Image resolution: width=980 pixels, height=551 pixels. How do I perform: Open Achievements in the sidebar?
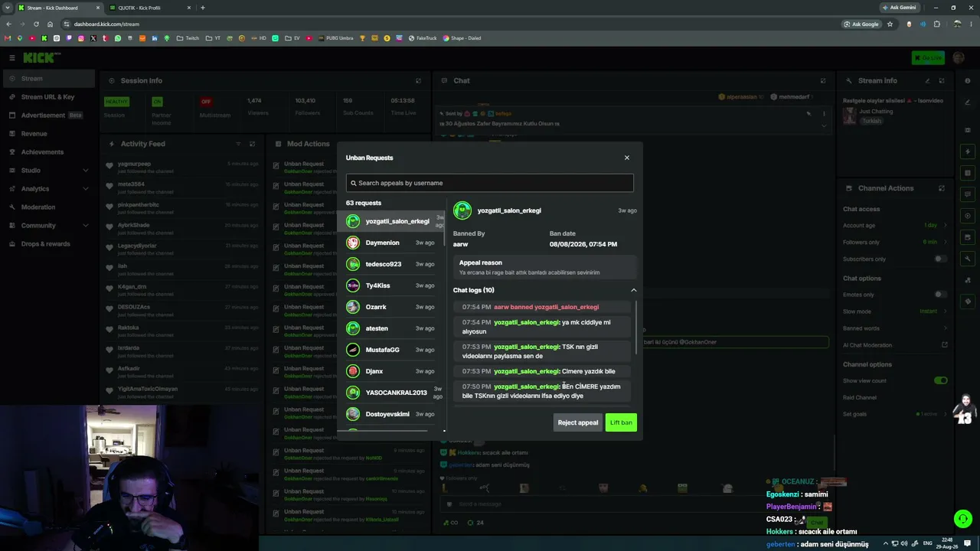tap(47, 152)
